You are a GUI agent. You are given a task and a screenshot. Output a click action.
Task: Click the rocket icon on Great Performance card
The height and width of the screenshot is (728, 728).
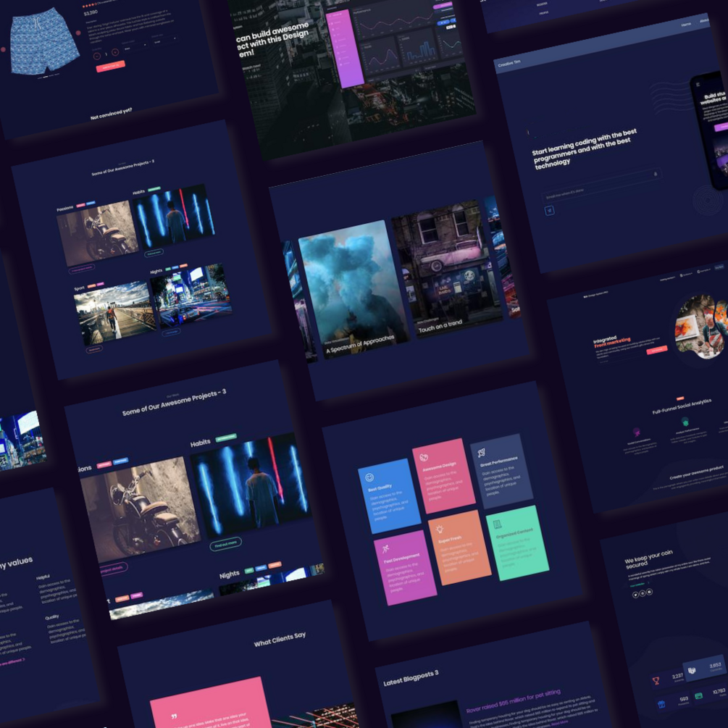[482, 452]
